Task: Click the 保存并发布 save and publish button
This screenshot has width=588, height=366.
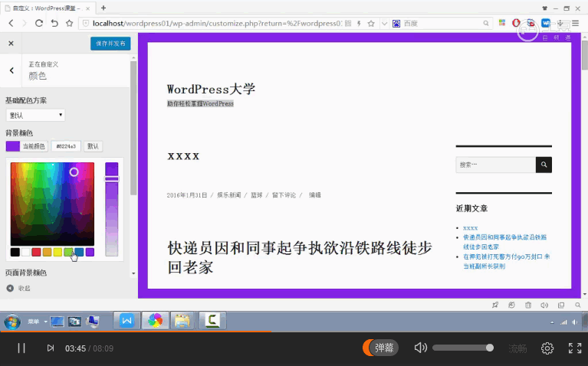Action: pos(110,44)
